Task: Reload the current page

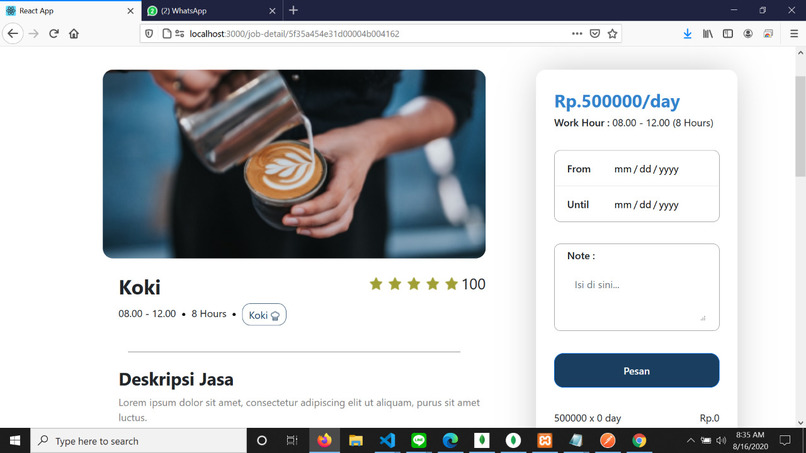Action: [54, 34]
